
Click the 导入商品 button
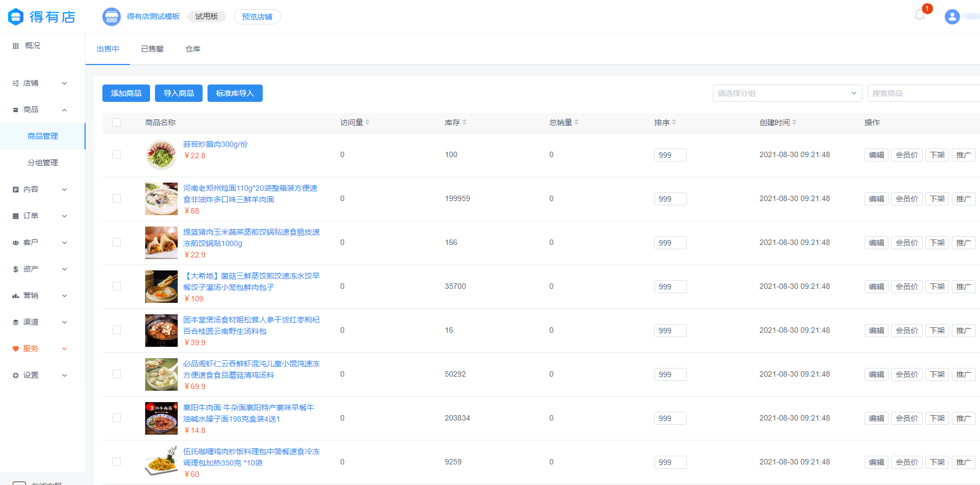(179, 93)
